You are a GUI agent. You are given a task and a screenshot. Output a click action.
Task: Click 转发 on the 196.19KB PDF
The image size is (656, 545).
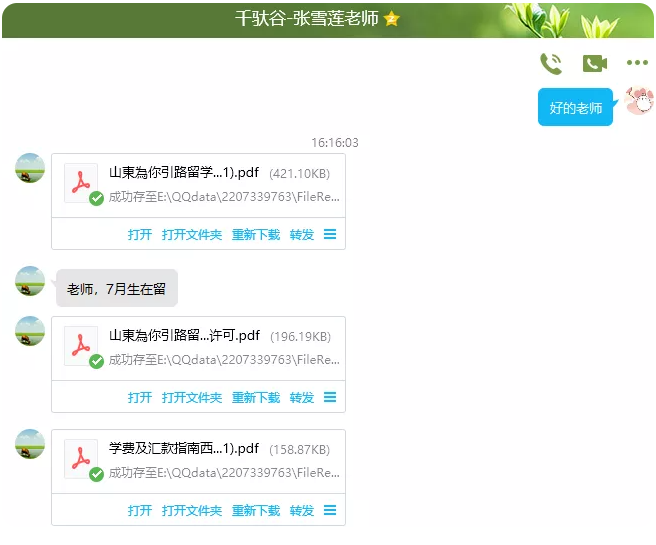(x=302, y=398)
